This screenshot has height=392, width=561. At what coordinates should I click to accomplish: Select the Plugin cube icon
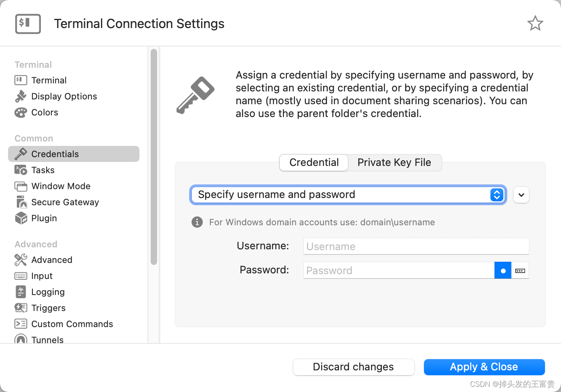pos(20,218)
